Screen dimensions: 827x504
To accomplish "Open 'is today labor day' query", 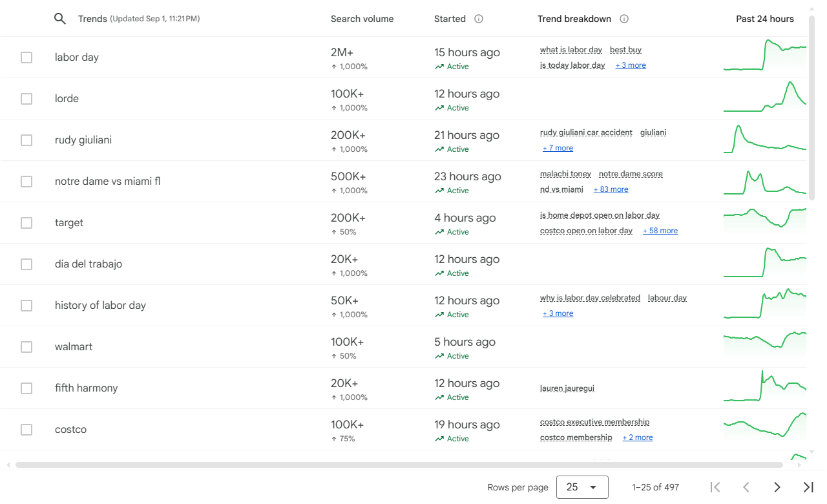I will point(572,65).
